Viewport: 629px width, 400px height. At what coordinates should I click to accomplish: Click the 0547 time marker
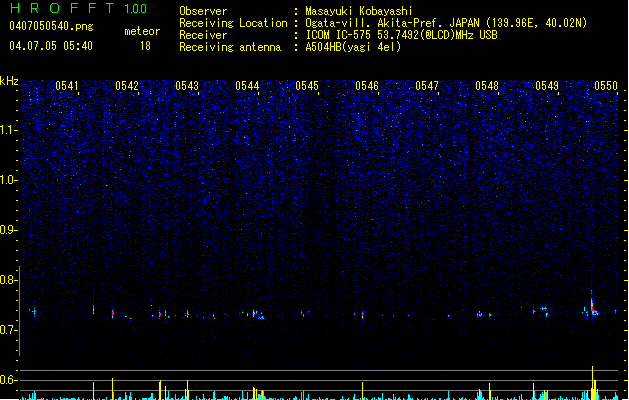(x=427, y=86)
